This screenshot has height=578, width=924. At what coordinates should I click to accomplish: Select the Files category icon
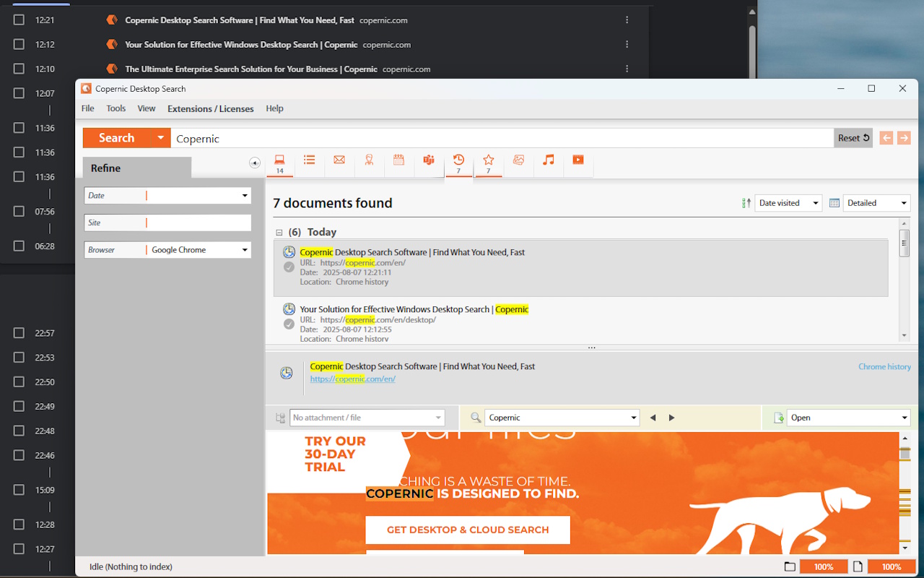point(279,160)
